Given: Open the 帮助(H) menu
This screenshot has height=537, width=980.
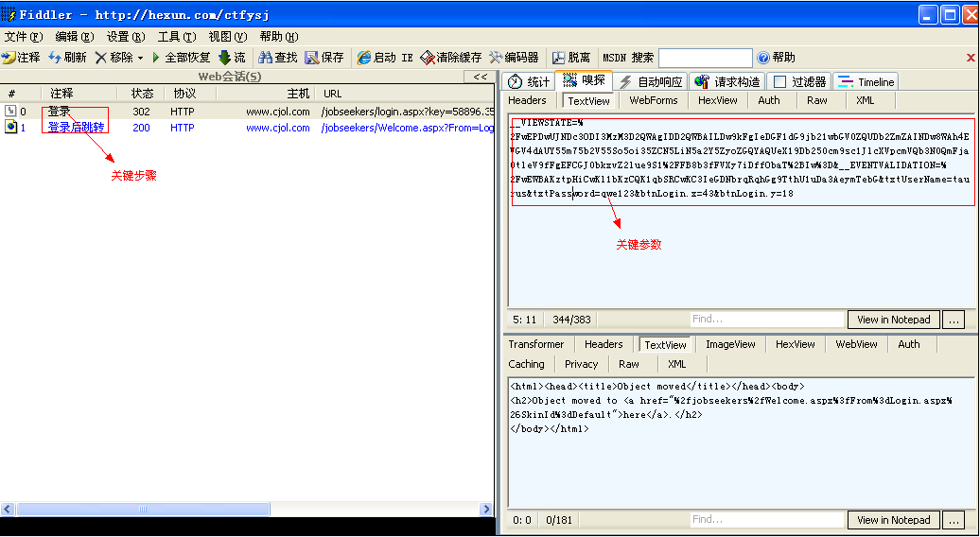Looking at the screenshot, I should (279, 36).
